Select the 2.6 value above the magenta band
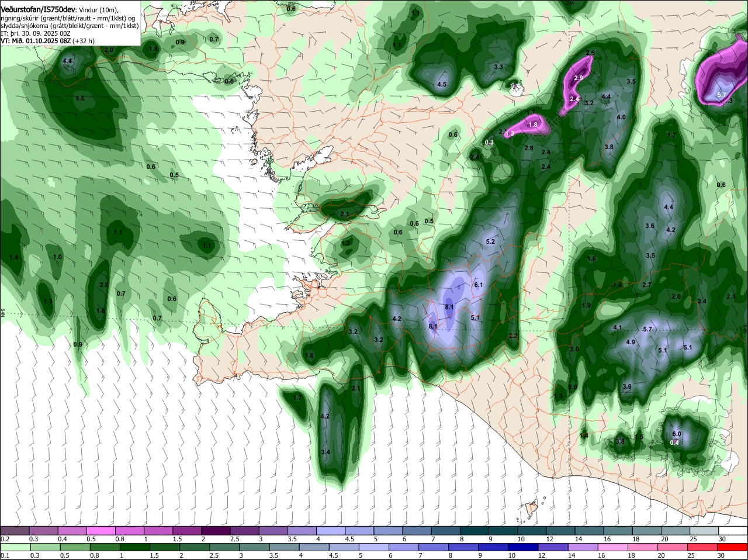 590,53
